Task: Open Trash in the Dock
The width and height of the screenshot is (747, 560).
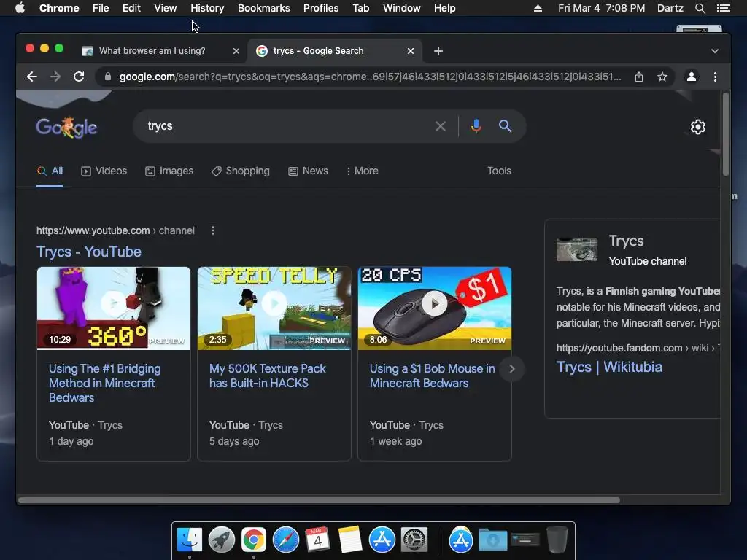Action: (557, 540)
